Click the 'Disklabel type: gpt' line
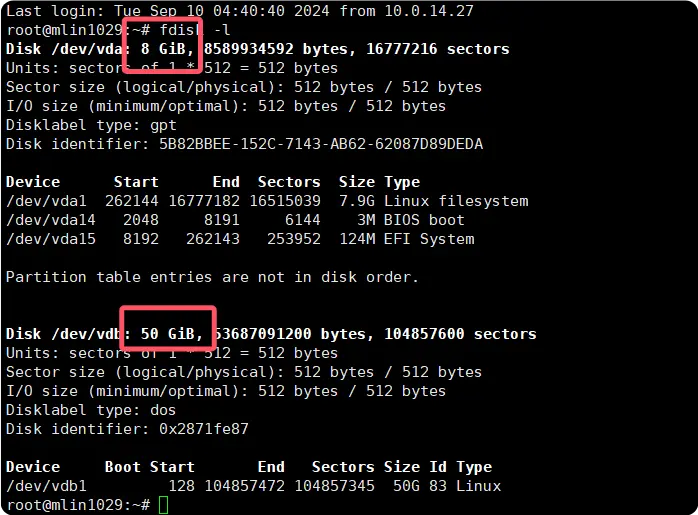698x515 pixels. 90,125
